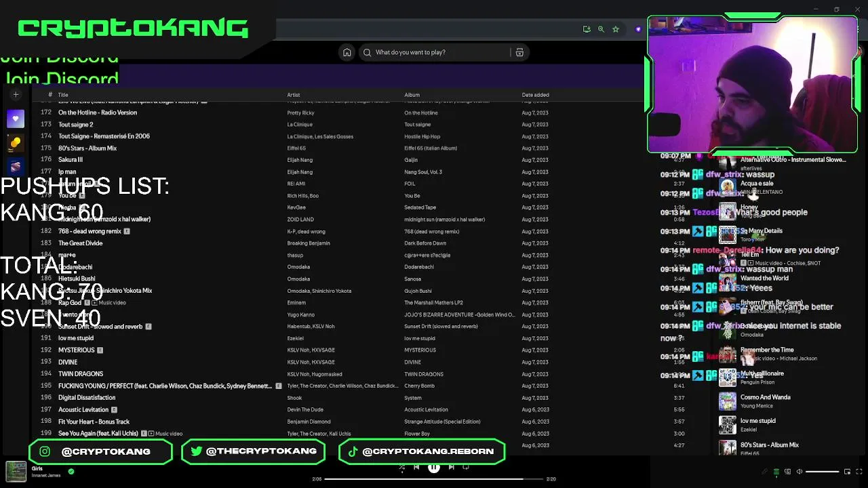This screenshot has width=868, height=488.
Task: Select track MYSTERIOUS in the playlist
Action: [77, 350]
